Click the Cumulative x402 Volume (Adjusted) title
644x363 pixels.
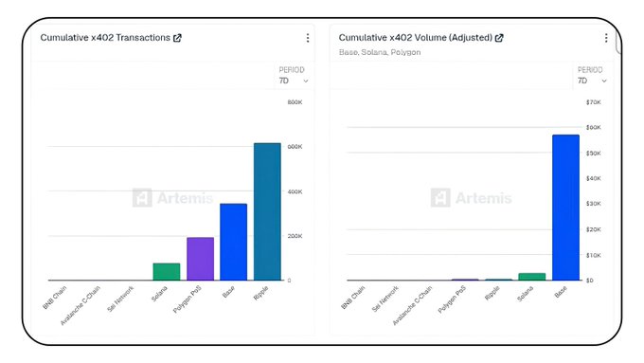(415, 37)
